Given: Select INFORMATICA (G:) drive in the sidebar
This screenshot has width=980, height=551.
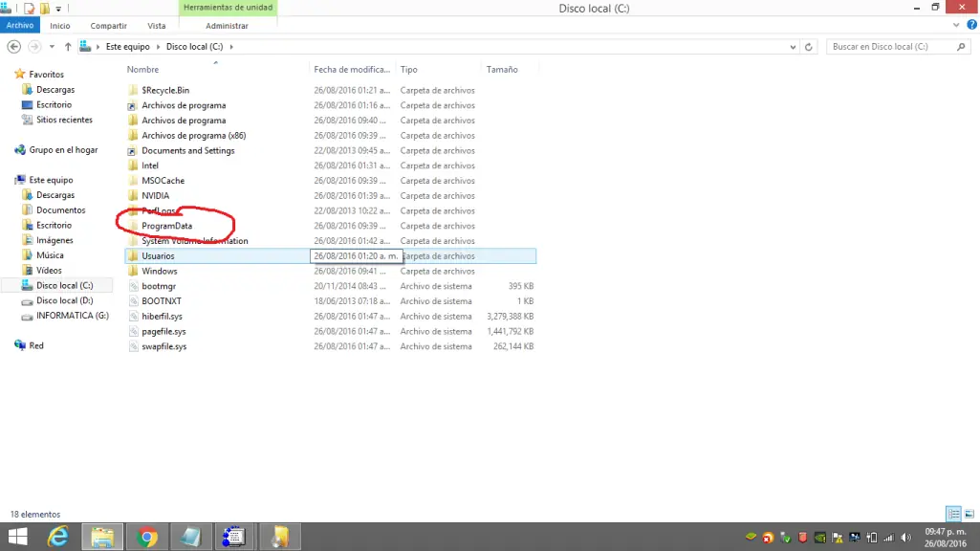Looking at the screenshot, I should (73, 316).
